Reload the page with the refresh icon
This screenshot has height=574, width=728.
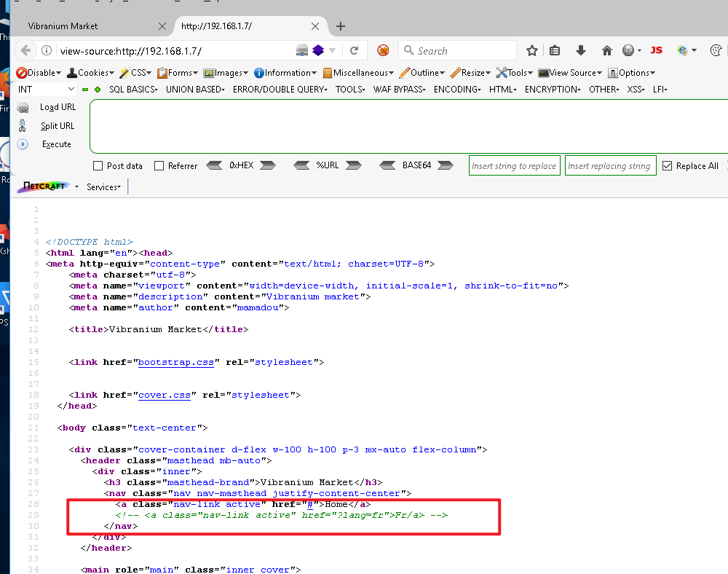(x=355, y=51)
